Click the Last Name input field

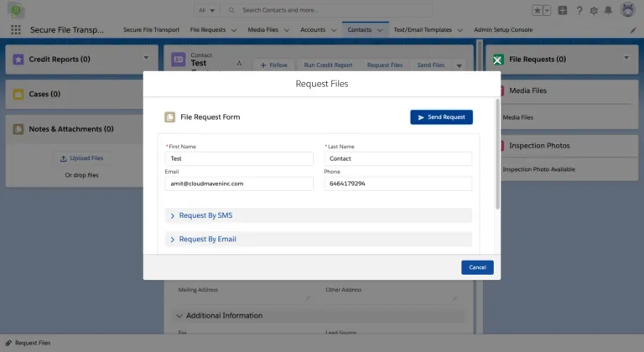coord(398,158)
